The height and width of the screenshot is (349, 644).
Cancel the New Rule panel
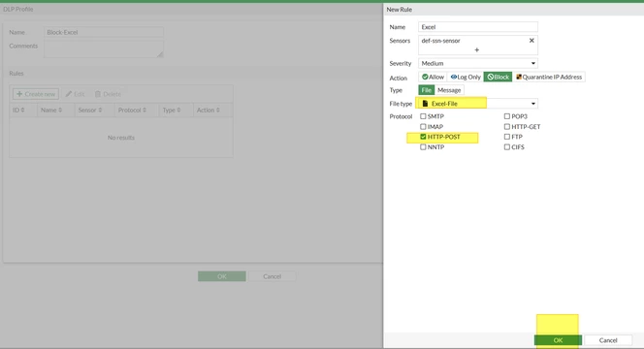[x=608, y=340]
